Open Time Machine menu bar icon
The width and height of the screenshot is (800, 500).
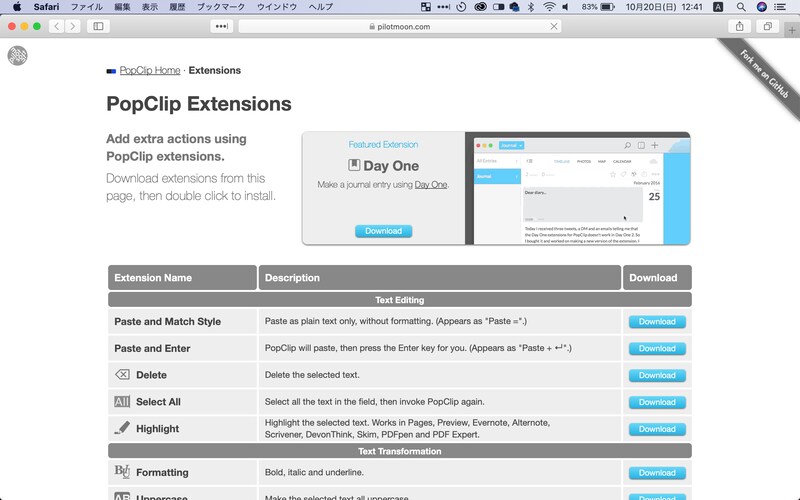pyautogui.click(x=461, y=7)
